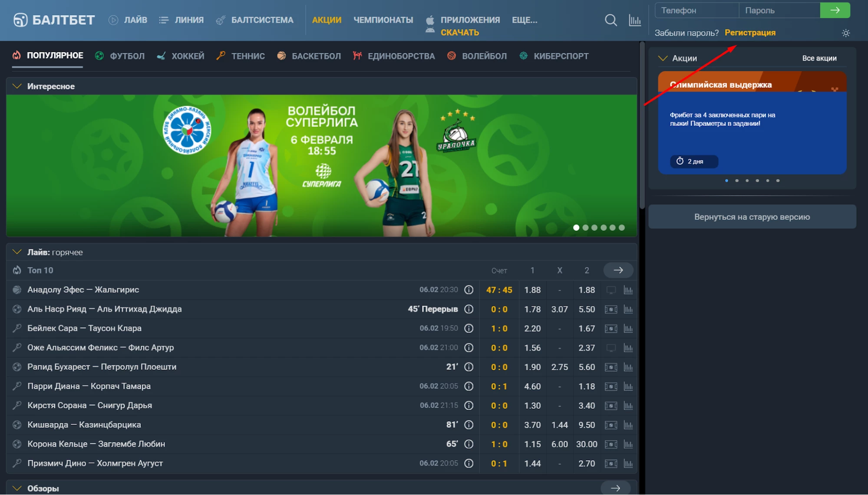Screen dimensions: 868x495
Task: Click Вернуться на старую версию button
Action: pyautogui.click(x=752, y=217)
